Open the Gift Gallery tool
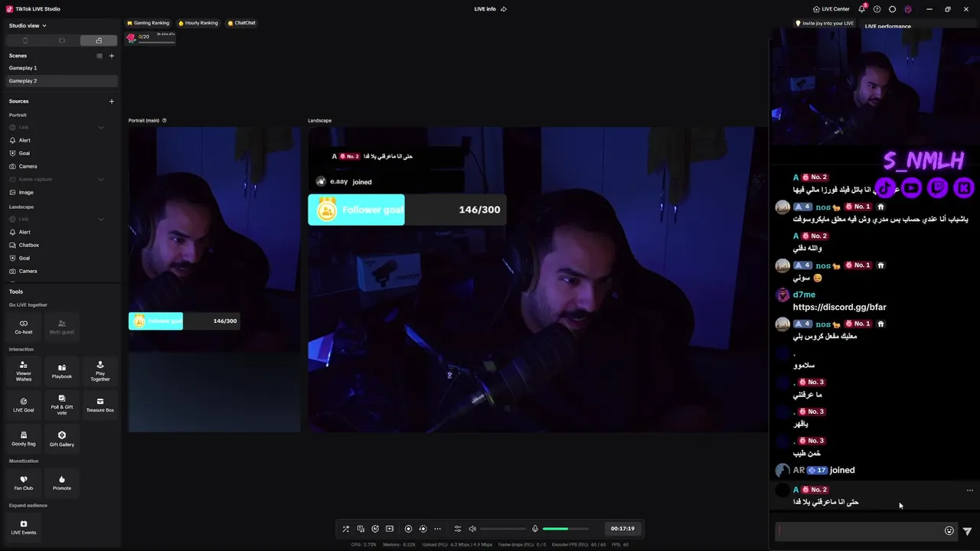The image size is (980, 551). 62,439
